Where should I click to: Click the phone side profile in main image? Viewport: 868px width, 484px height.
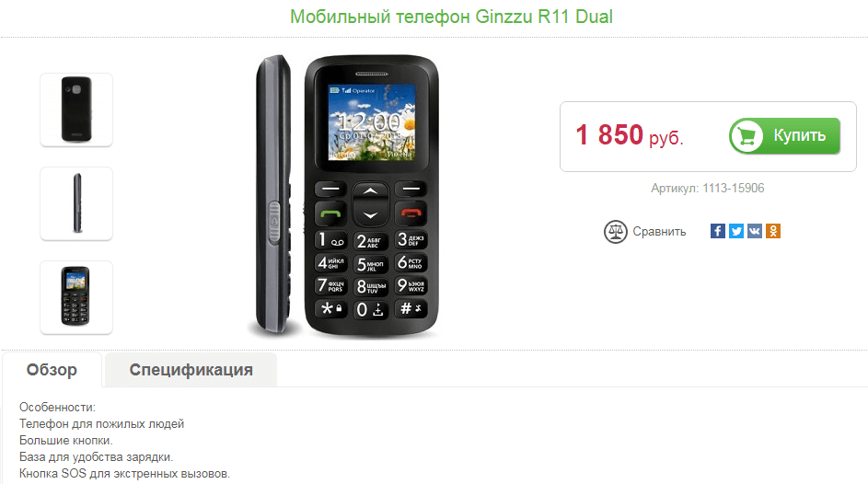[x=273, y=193]
